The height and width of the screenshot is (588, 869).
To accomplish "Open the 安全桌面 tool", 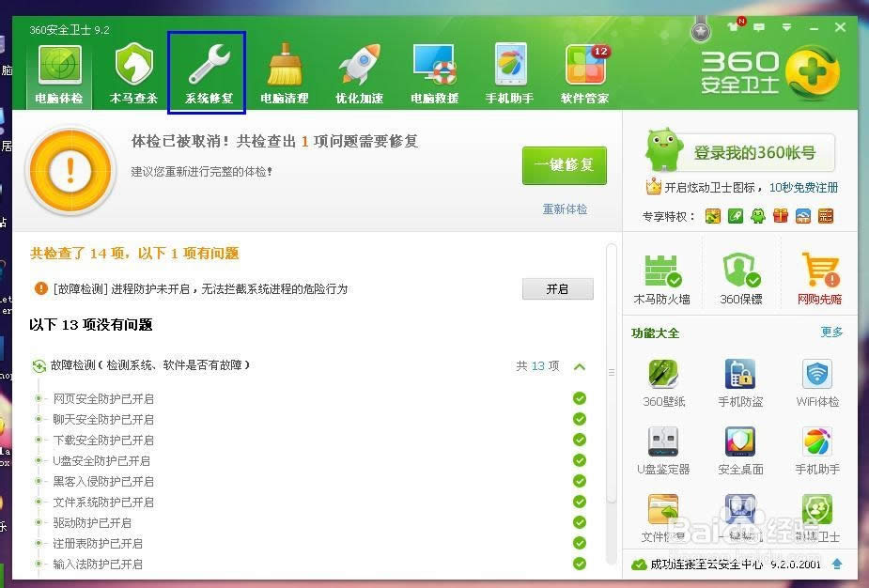I will (x=740, y=451).
